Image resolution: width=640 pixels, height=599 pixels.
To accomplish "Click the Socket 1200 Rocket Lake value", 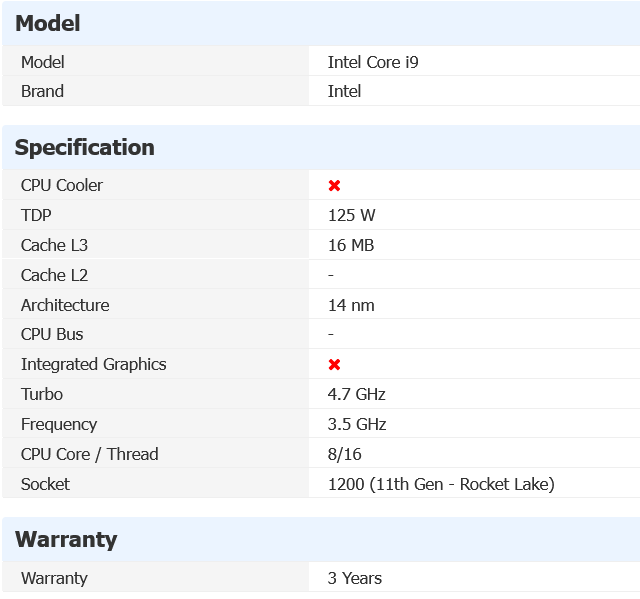I will (441, 484).
